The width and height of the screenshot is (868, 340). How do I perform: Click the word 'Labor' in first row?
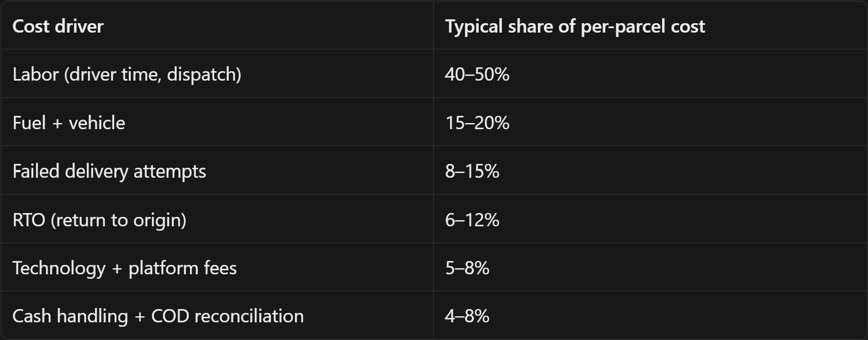click(x=35, y=74)
